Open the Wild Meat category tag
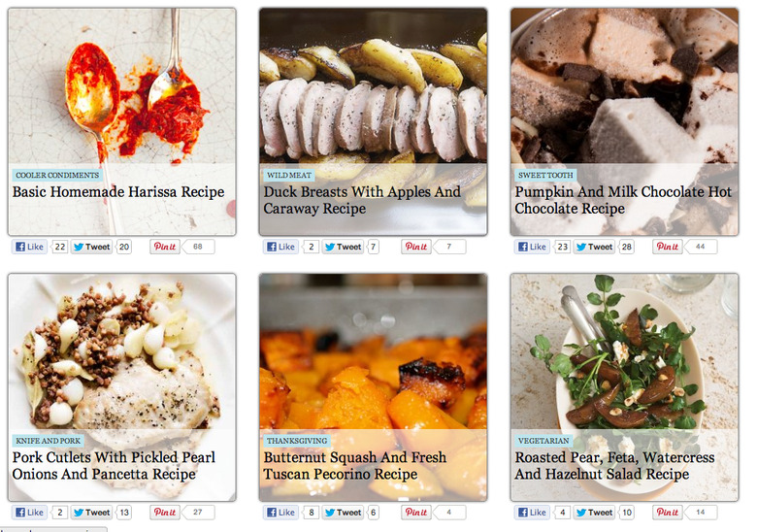Image resolution: width=757 pixels, height=532 pixels. (x=288, y=176)
